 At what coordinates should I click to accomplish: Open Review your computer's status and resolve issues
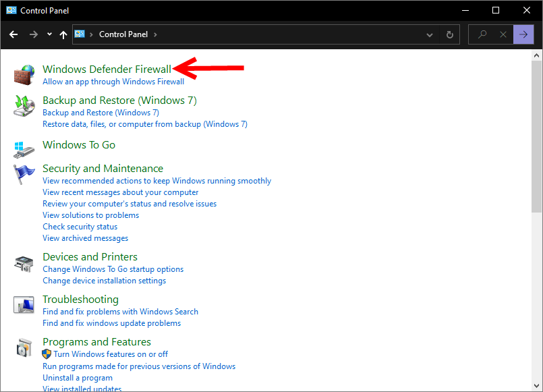[x=130, y=204]
